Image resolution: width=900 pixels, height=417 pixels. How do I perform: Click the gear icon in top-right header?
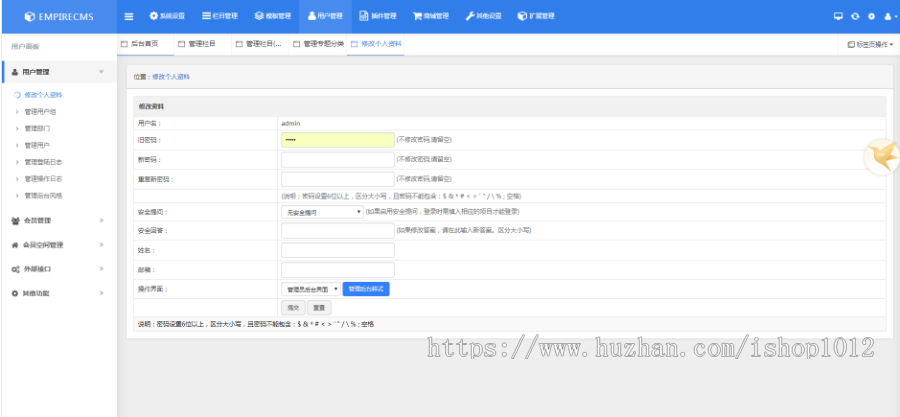click(x=871, y=16)
